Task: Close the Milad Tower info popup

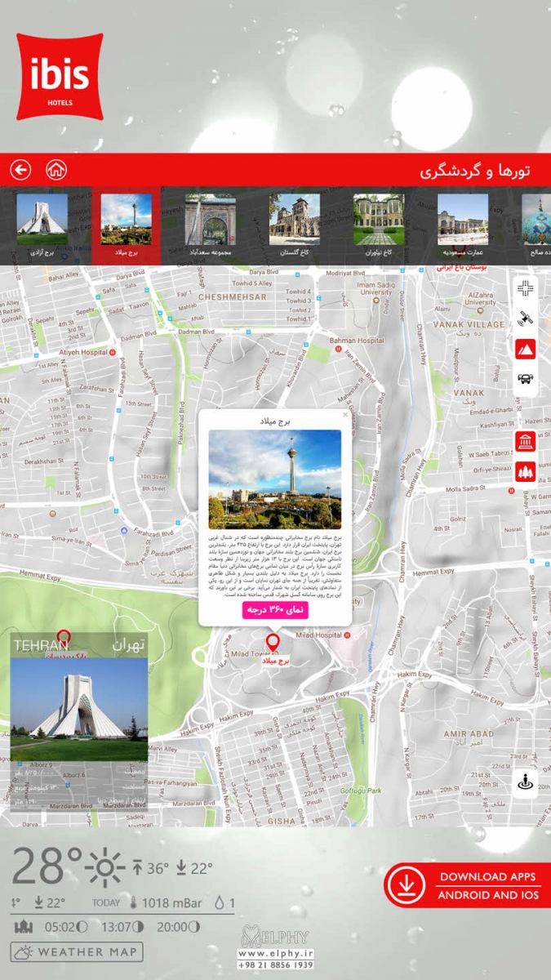Action: (345, 415)
